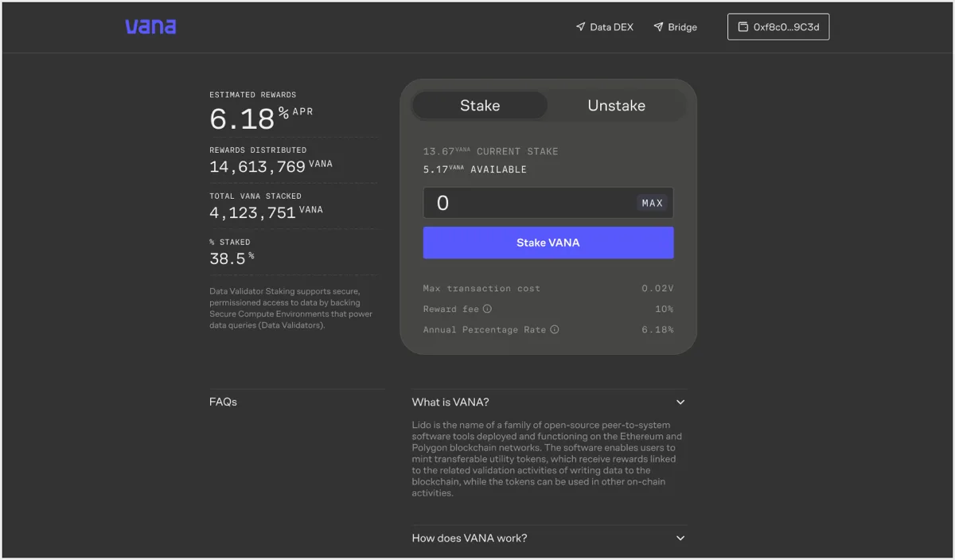The width and height of the screenshot is (955, 560).
Task: Click the Reward fee info icon
Action: (488, 309)
